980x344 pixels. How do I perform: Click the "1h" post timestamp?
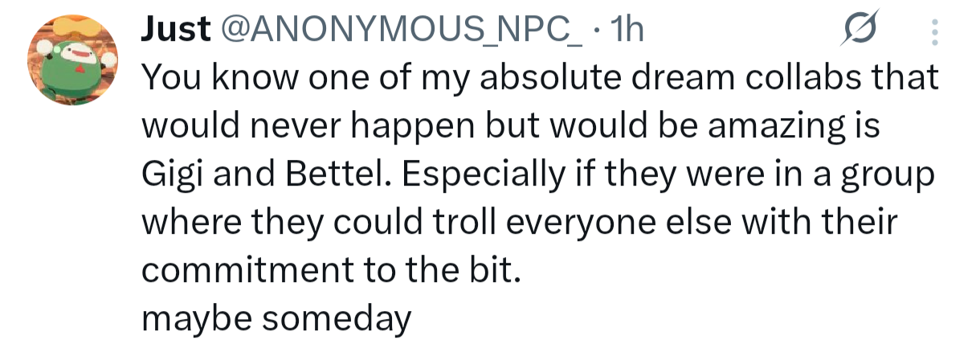coord(626,31)
